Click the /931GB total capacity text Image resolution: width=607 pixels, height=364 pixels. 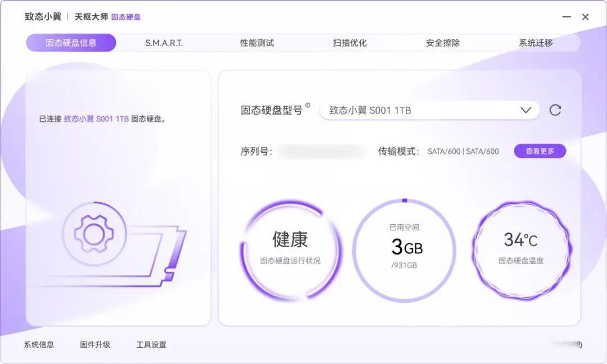[404, 265]
